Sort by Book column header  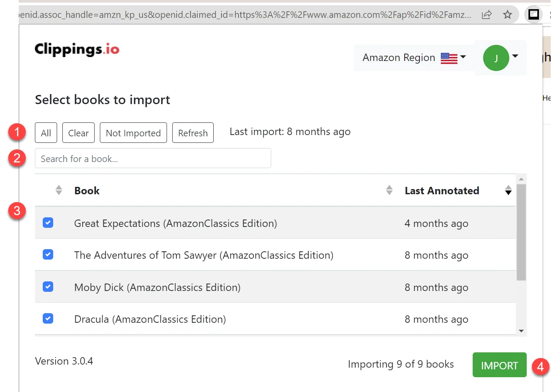click(x=87, y=190)
